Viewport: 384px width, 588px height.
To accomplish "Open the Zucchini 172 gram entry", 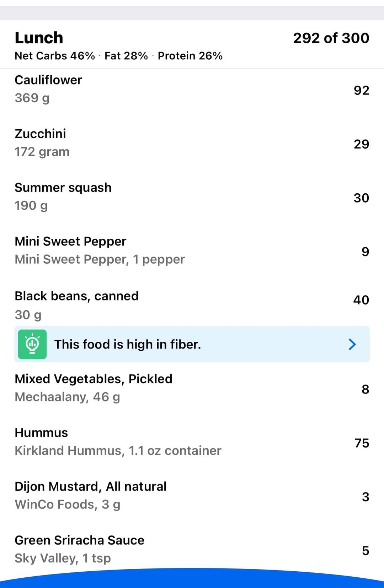I will pyautogui.click(x=192, y=143).
